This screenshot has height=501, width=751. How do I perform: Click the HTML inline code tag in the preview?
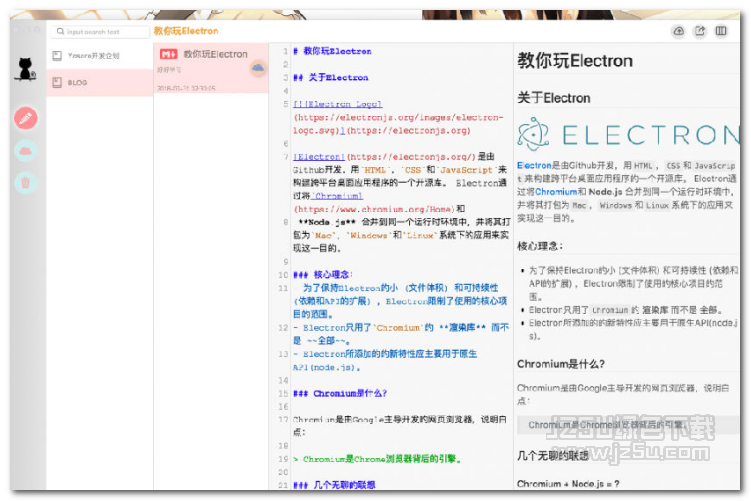[643, 166]
